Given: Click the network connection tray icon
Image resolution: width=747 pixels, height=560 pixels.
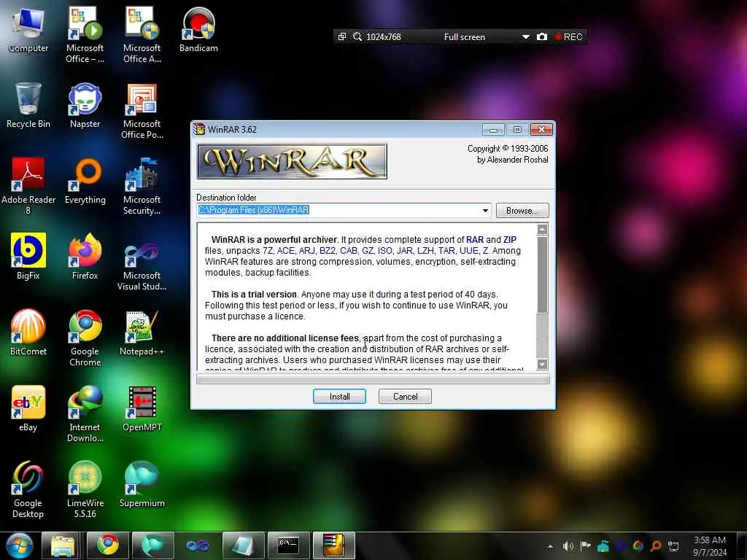Looking at the screenshot, I should coord(673,546).
